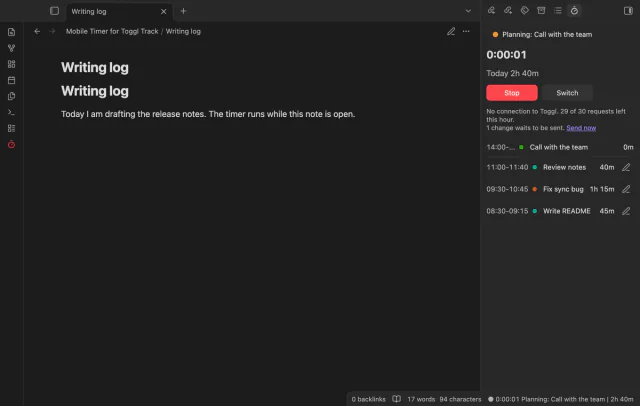Open a new tab
Screen dimensions: 640x406
pyautogui.click(x=183, y=11)
